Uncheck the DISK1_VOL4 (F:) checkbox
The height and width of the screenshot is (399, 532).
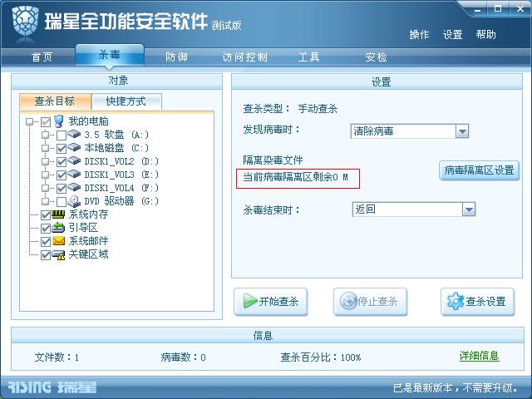point(62,189)
